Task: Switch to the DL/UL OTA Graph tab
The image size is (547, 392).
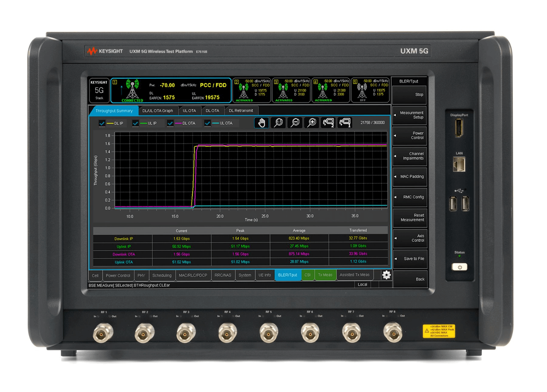Action: [x=157, y=111]
